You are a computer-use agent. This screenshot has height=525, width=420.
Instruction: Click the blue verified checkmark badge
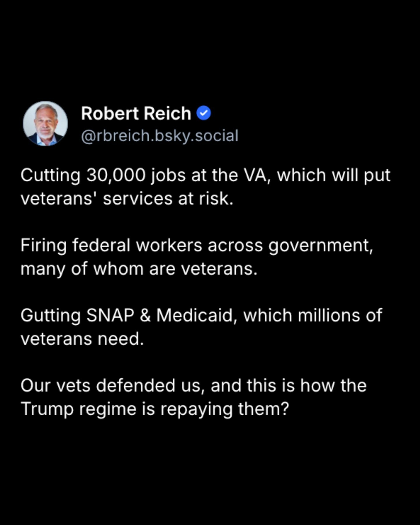(x=204, y=113)
